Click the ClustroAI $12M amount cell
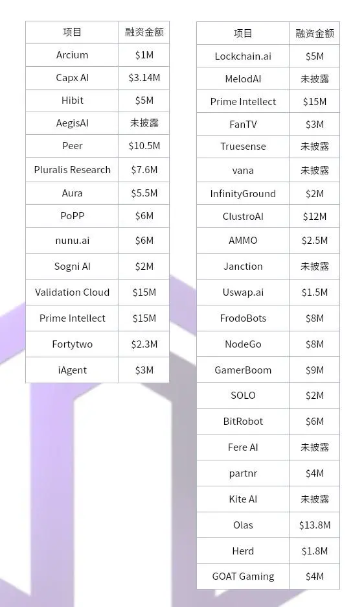Image resolution: width=364 pixels, height=607 pixels. [x=315, y=217]
